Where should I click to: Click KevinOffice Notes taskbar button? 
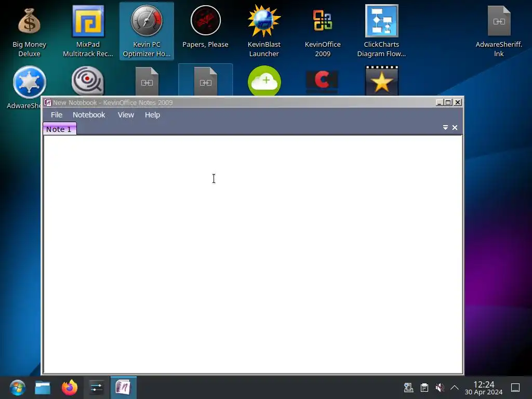124,388
